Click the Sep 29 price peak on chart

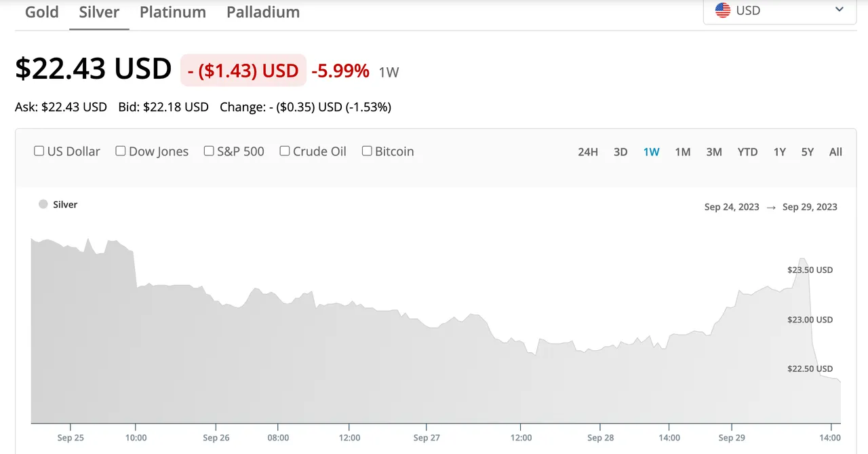coord(803,259)
